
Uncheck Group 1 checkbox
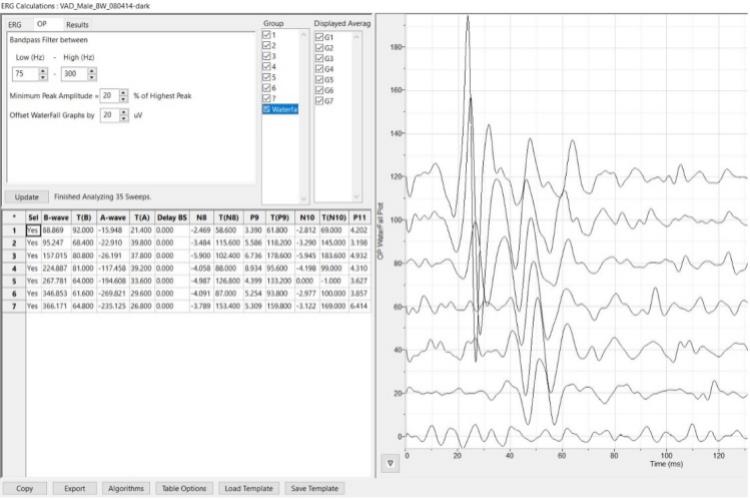tap(266, 34)
